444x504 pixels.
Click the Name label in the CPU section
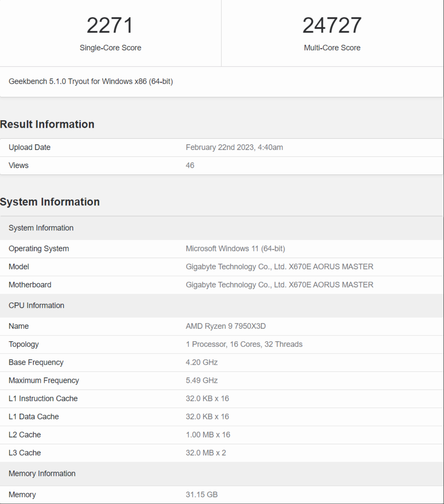(x=19, y=326)
